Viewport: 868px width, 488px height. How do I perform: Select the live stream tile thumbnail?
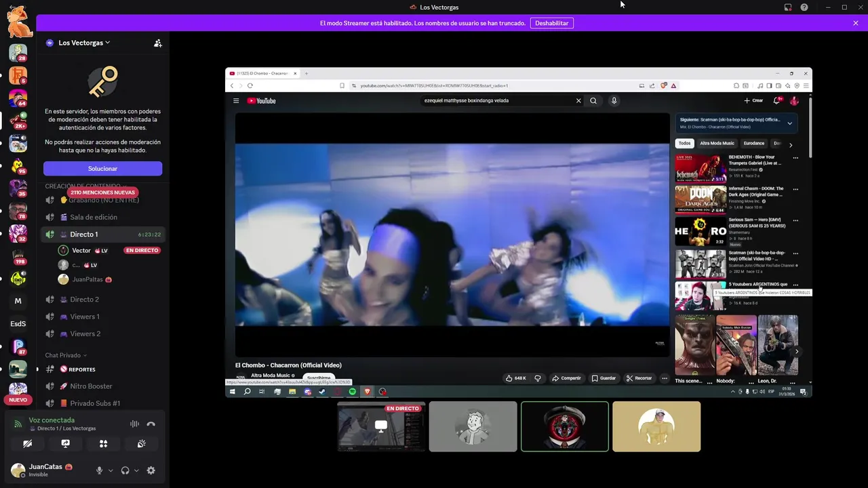pyautogui.click(x=382, y=426)
